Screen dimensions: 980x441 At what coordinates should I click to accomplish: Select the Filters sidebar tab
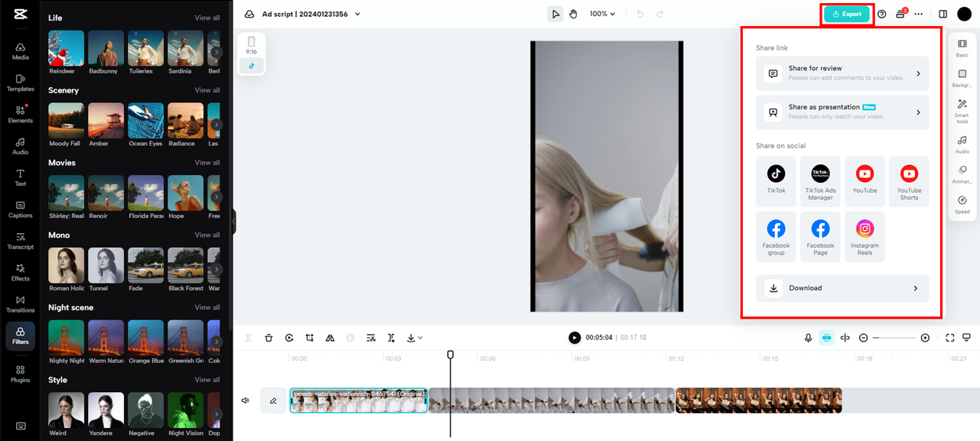pyautogui.click(x=21, y=336)
